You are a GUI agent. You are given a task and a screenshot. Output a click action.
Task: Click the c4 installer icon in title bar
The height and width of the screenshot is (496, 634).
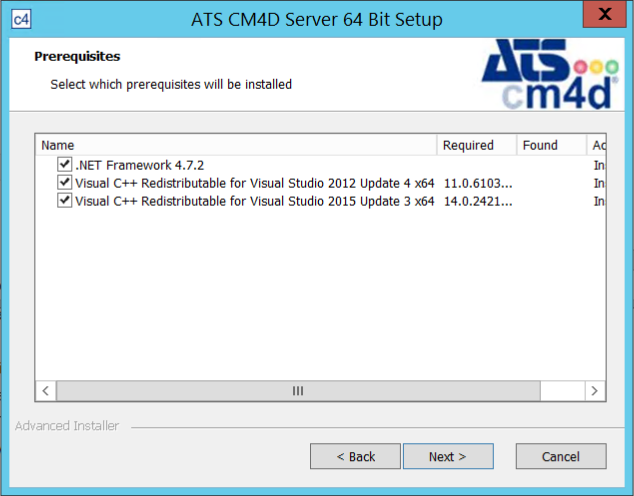[x=20, y=19]
